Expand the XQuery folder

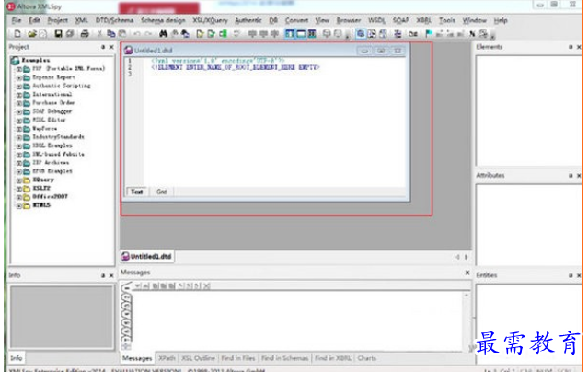(18, 180)
